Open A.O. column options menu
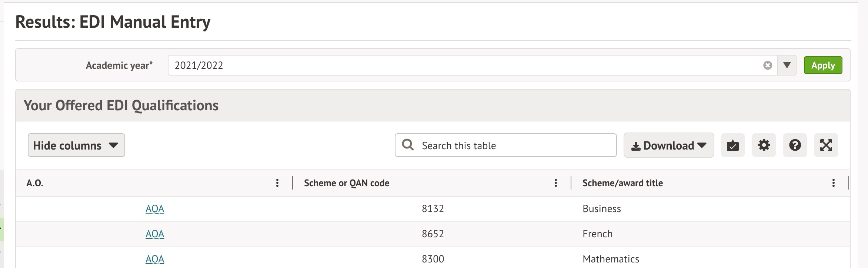 (277, 183)
